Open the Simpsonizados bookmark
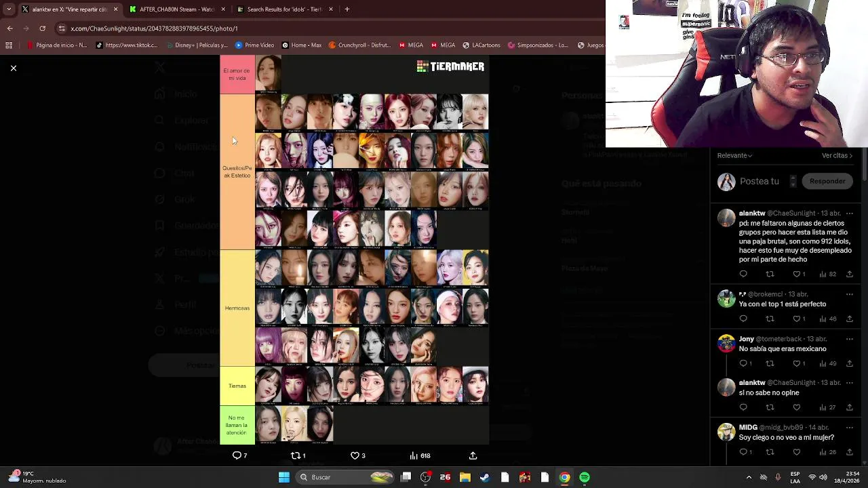Viewport: 868px width, 488px height. (x=538, y=45)
